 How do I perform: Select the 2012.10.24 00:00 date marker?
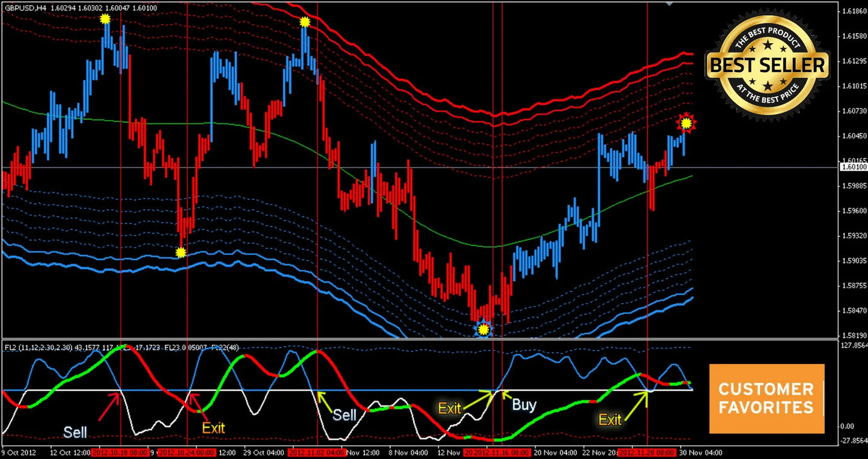187,452
